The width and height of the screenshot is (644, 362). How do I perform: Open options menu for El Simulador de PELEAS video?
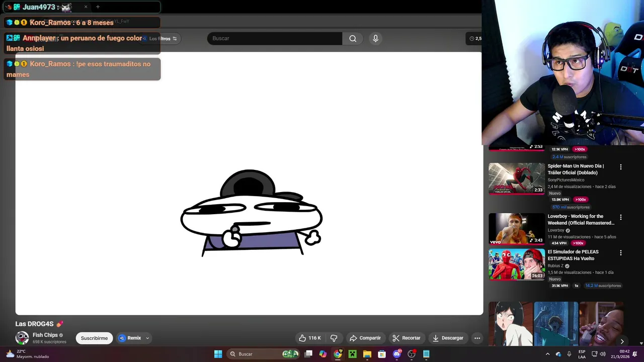tap(620, 253)
